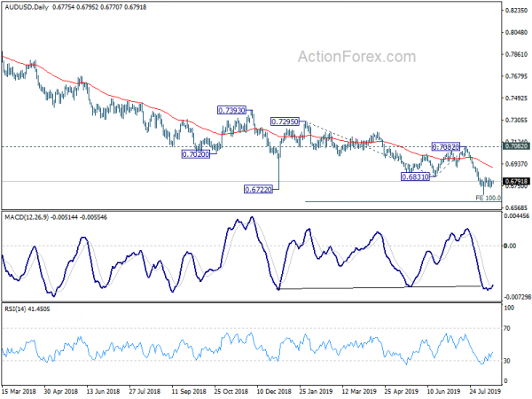Click the 0.68310 price label
The image size is (532, 399).
pyautogui.click(x=415, y=176)
